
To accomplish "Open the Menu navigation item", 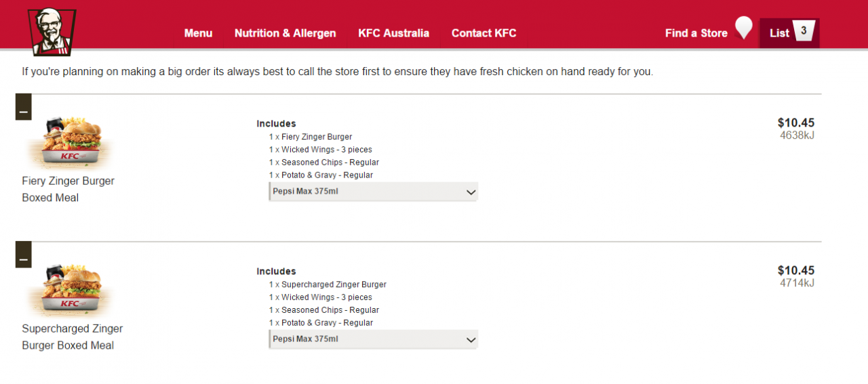I will pyautogui.click(x=198, y=33).
